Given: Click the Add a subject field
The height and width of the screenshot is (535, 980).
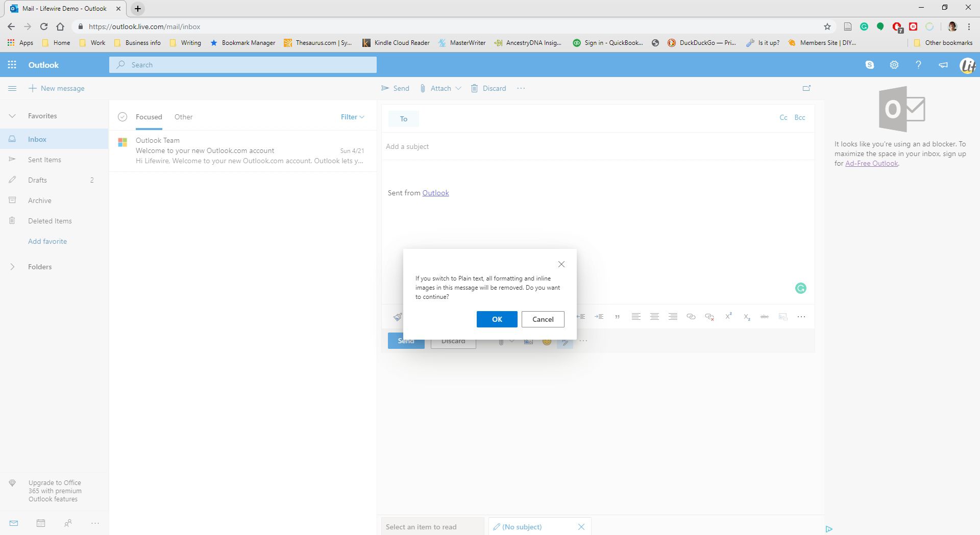Looking at the screenshot, I should 597,146.
